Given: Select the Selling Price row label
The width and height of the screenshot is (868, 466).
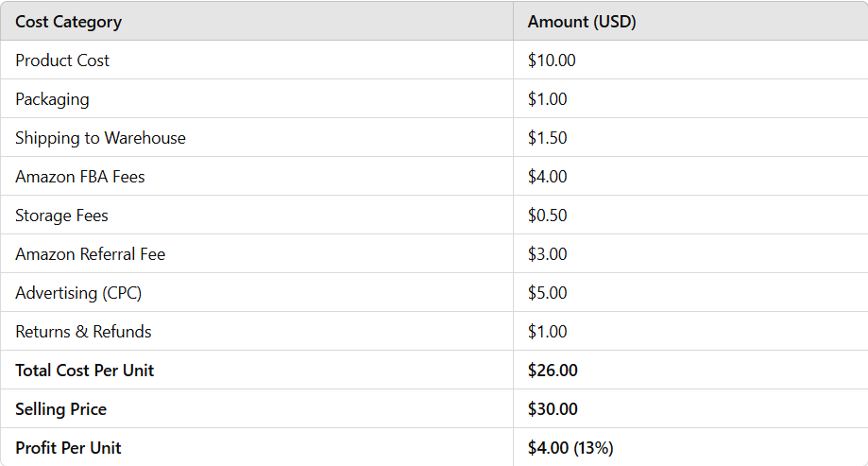Looking at the screenshot, I should 60,409.
